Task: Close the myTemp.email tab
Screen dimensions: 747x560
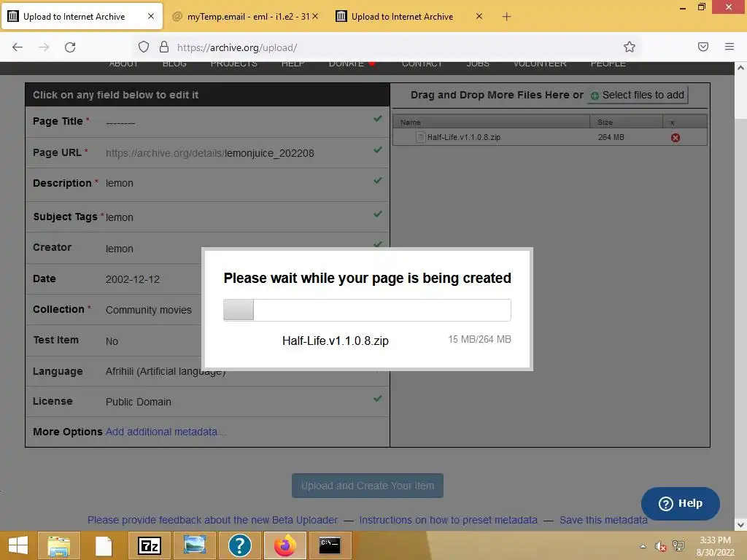Action: 315,16
